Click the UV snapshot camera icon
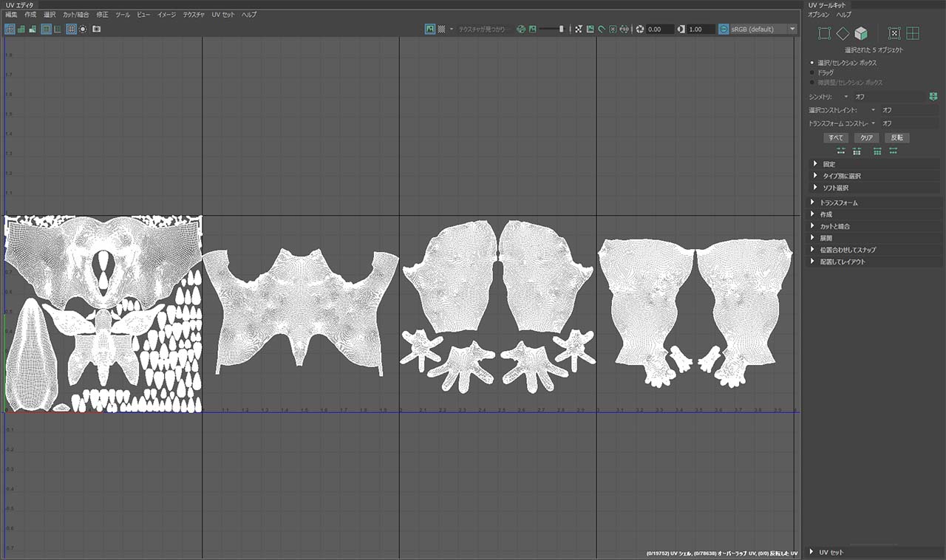946x560 pixels. [x=97, y=29]
